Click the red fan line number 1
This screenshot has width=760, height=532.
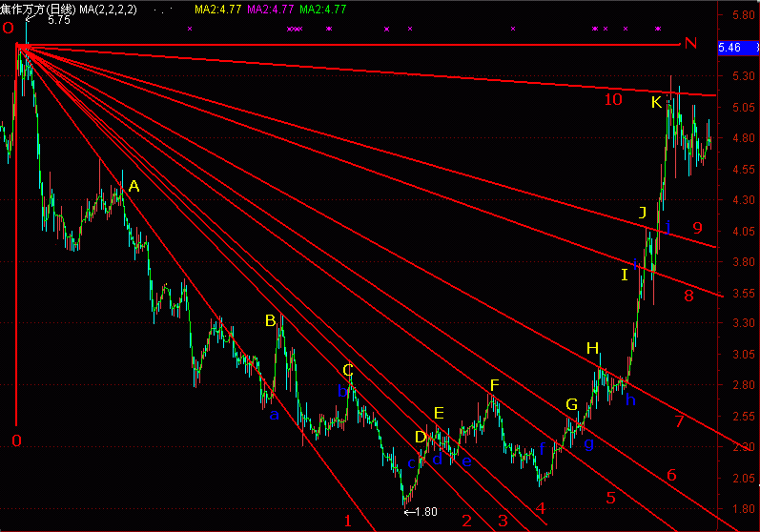pyautogui.click(x=347, y=521)
